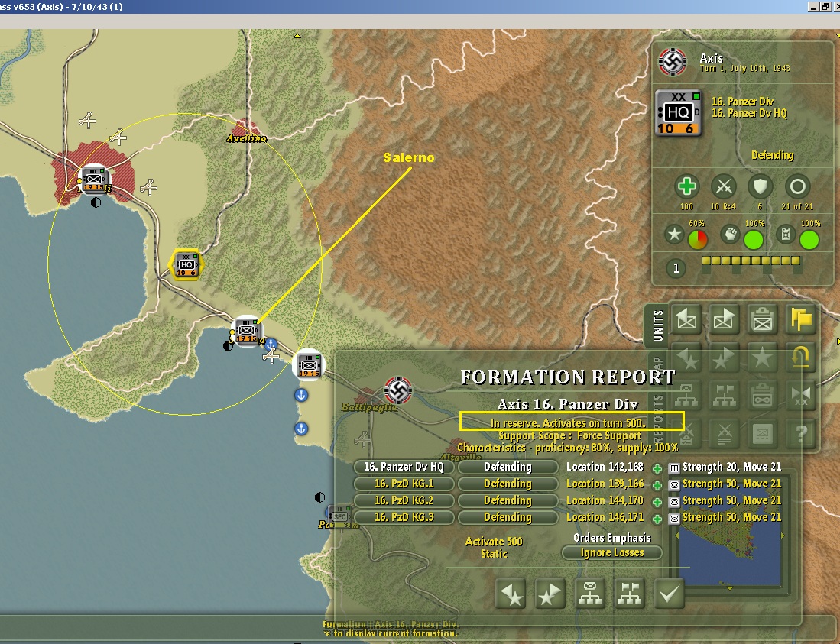Click green plus next to Location 144,170
Screen dimensions: 840x644
point(657,502)
